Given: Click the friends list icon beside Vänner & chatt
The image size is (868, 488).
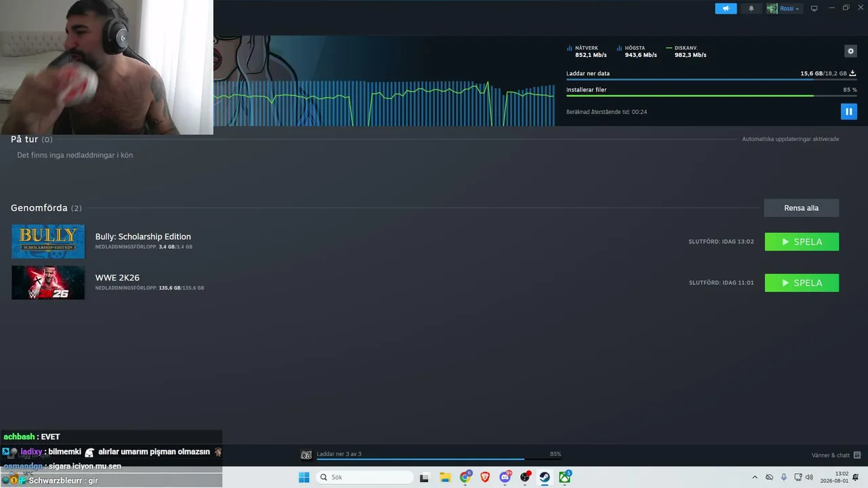Looking at the screenshot, I should 857,455.
